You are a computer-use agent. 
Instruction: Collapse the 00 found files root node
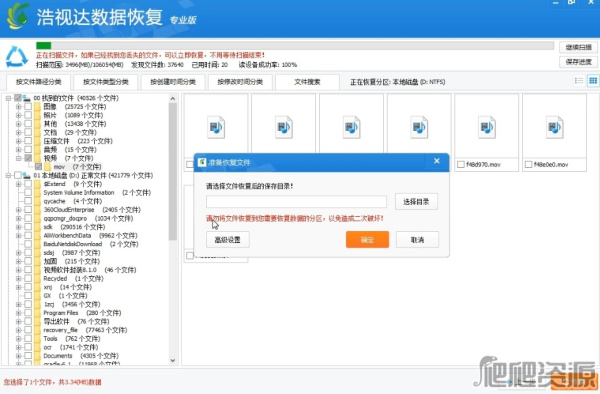[8, 98]
